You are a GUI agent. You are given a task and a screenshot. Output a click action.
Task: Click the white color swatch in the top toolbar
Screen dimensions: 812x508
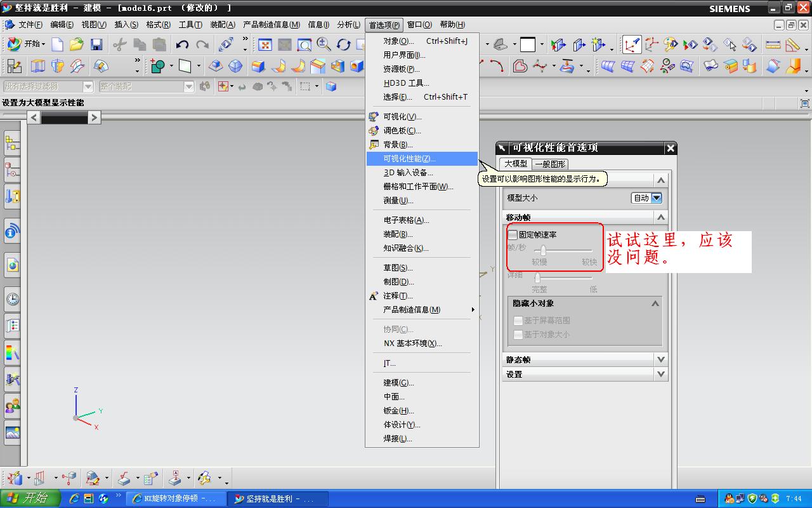point(528,44)
